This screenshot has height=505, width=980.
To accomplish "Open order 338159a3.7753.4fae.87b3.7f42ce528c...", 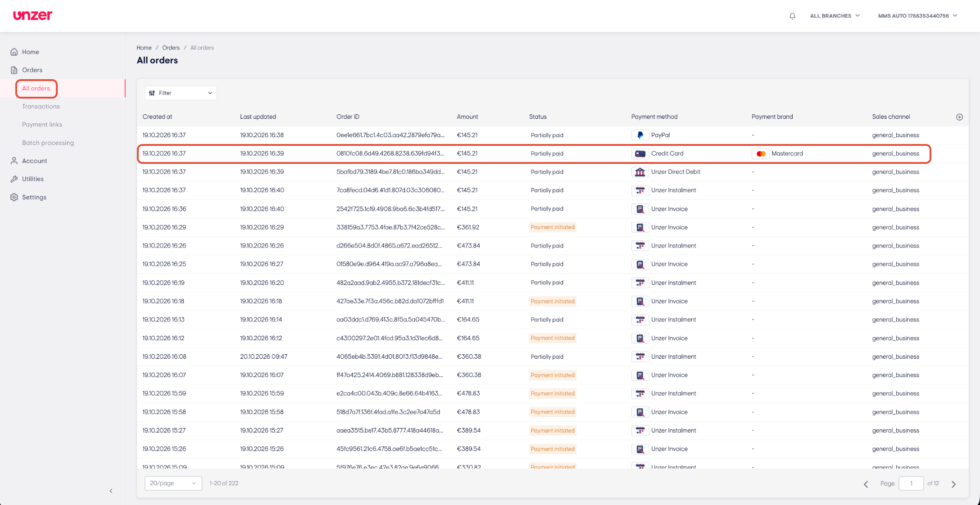I will point(390,227).
